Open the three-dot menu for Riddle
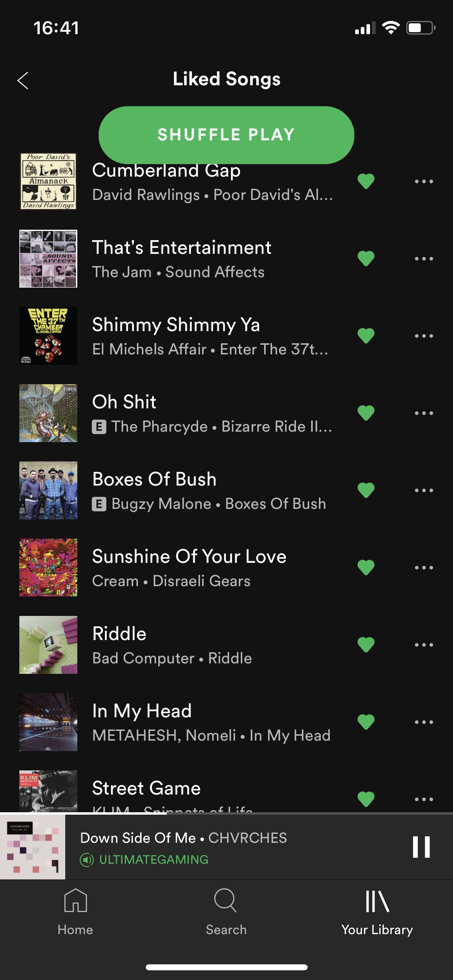Viewport: 453px width, 980px height. click(424, 645)
